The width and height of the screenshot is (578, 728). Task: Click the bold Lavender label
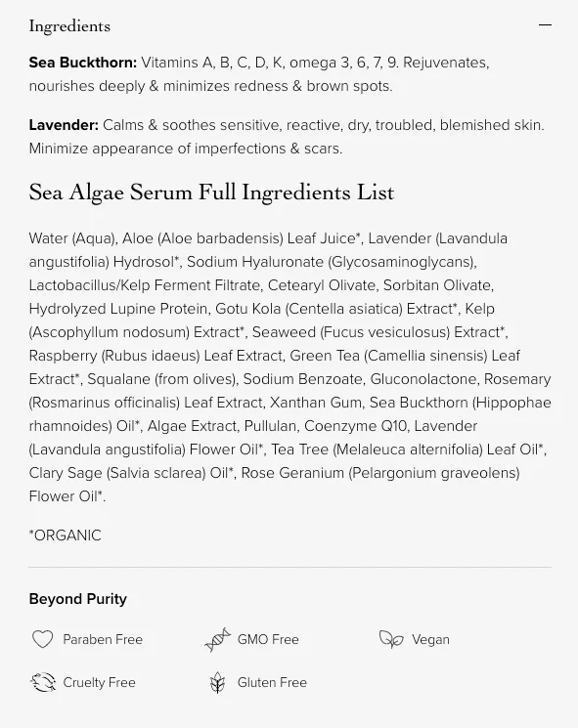(64, 125)
